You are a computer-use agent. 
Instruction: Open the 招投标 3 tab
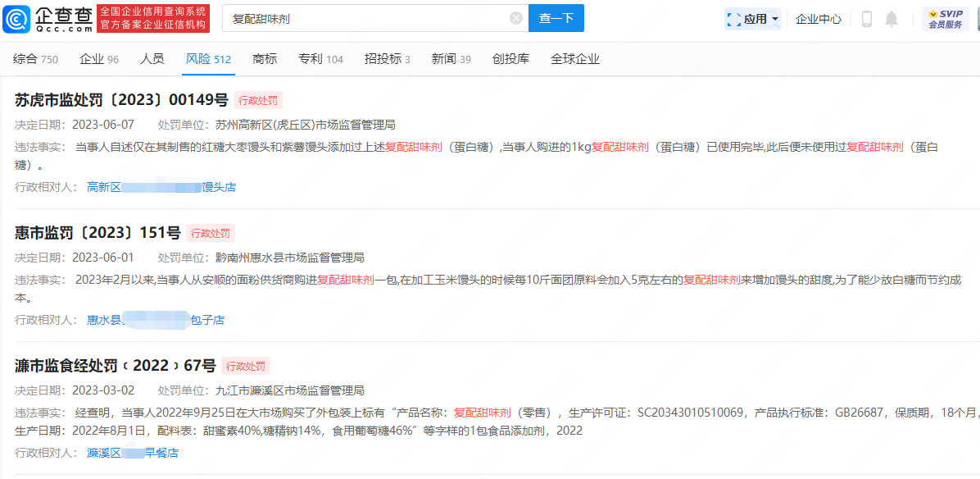click(x=388, y=59)
